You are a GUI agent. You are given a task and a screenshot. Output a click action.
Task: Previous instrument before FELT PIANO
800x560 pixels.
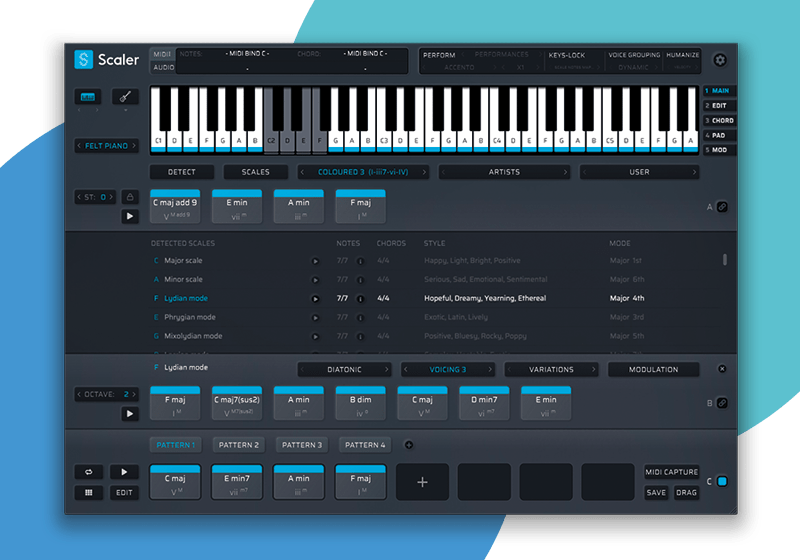point(79,146)
